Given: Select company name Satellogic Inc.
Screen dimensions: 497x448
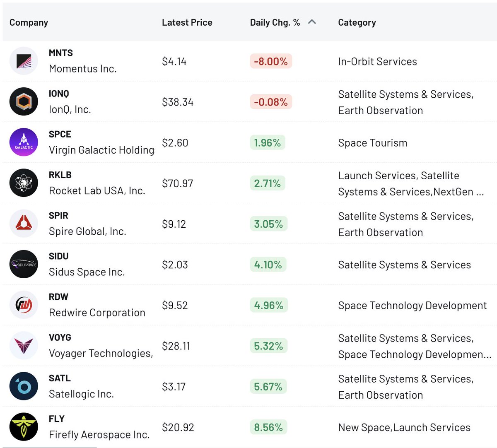Looking at the screenshot, I should [x=81, y=394].
